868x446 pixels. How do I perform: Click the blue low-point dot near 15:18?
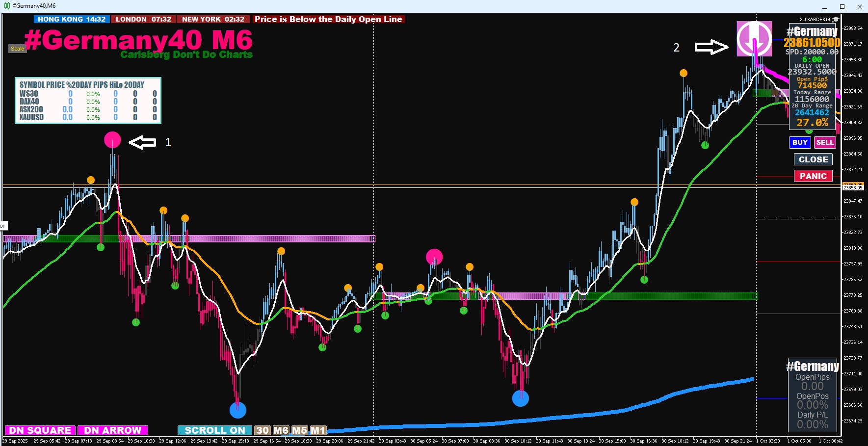[x=238, y=410]
